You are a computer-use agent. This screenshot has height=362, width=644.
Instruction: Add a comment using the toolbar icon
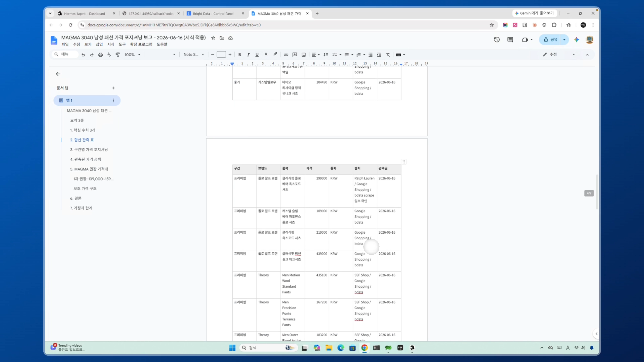click(295, 55)
